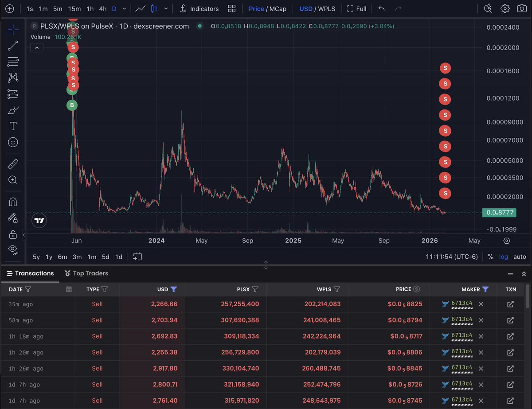Viewport: 532px width, 409px height.
Task: Enter Full chart view
Action: [357, 9]
